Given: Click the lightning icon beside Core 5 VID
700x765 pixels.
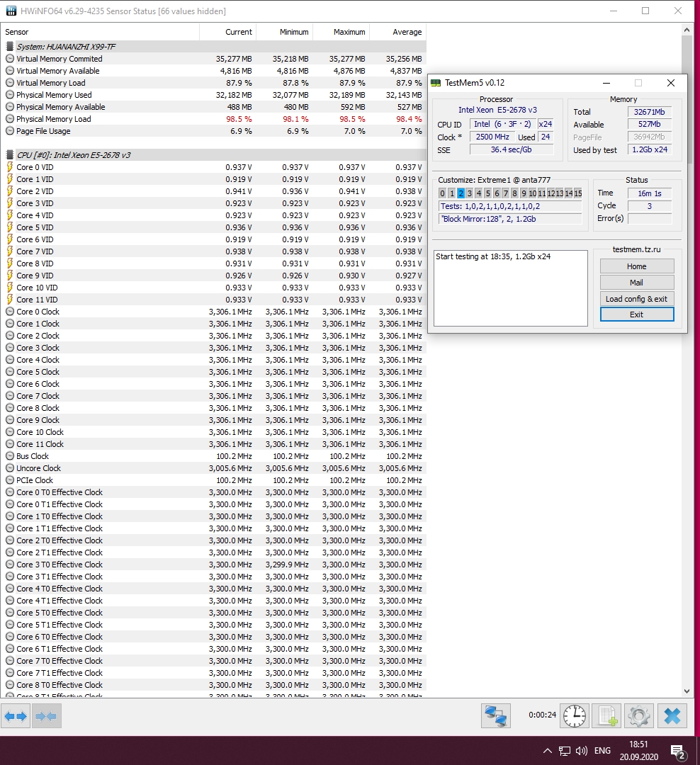Looking at the screenshot, I should 10,227.
